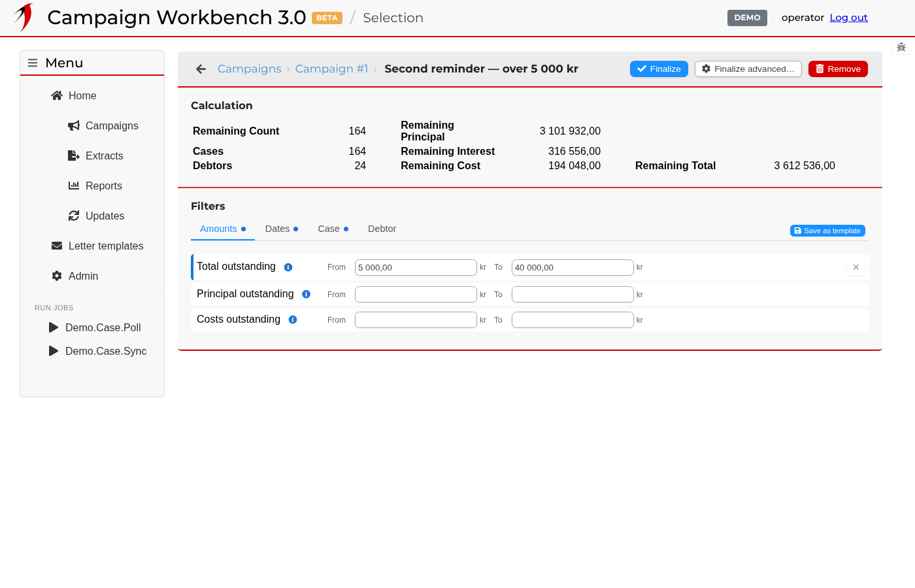915x588 pixels.
Task: Remove this selection
Action: [838, 69]
